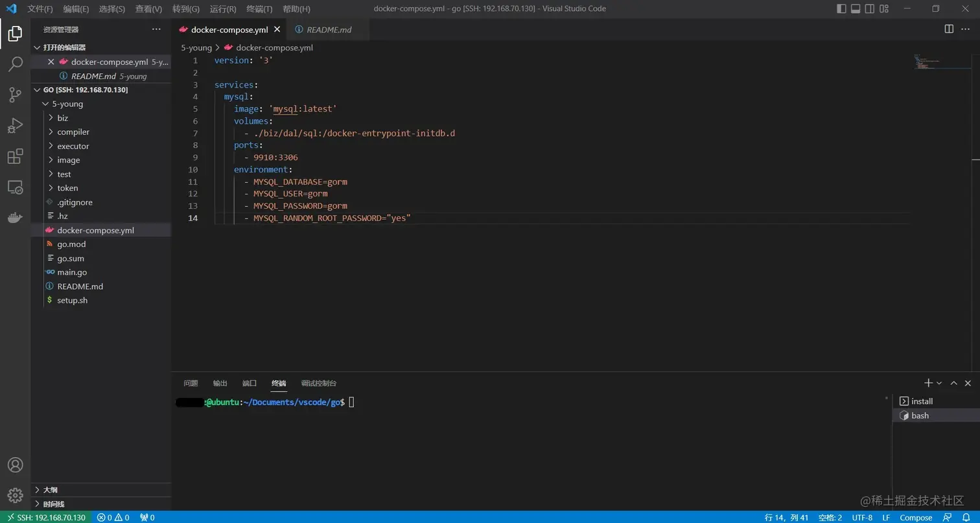Open the Manage gear icon
The height and width of the screenshot is (523, 980).
coord(15,496)
